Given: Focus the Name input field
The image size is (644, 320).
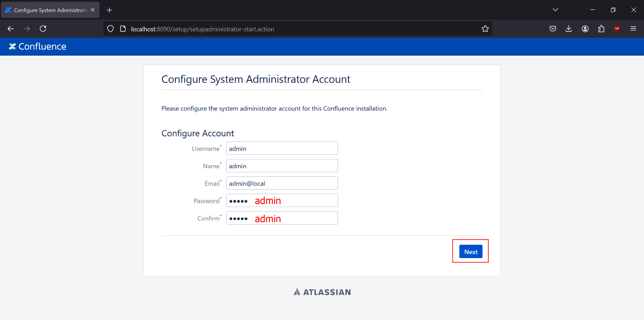Looking at the screenshot, I should (x=282, y=166).
